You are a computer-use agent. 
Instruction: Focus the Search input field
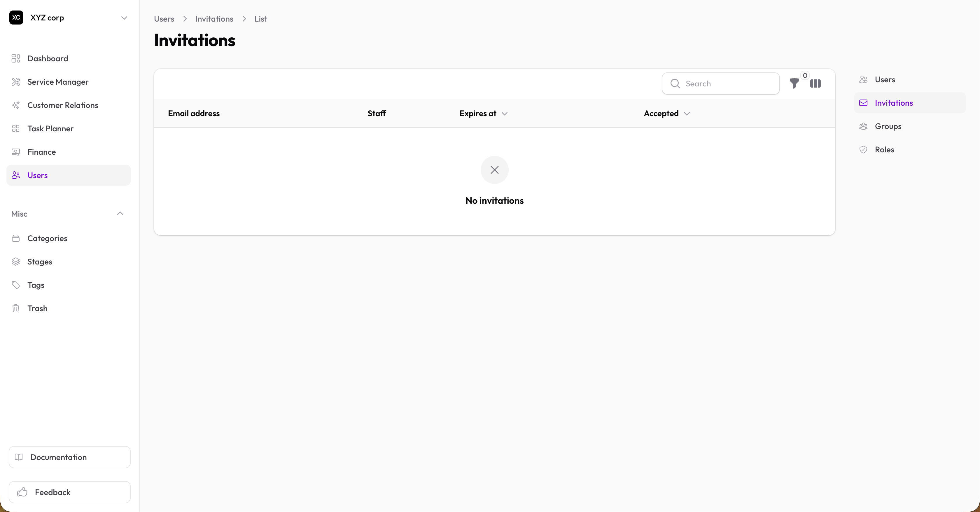pyautogui.click(x=720, y=83)
